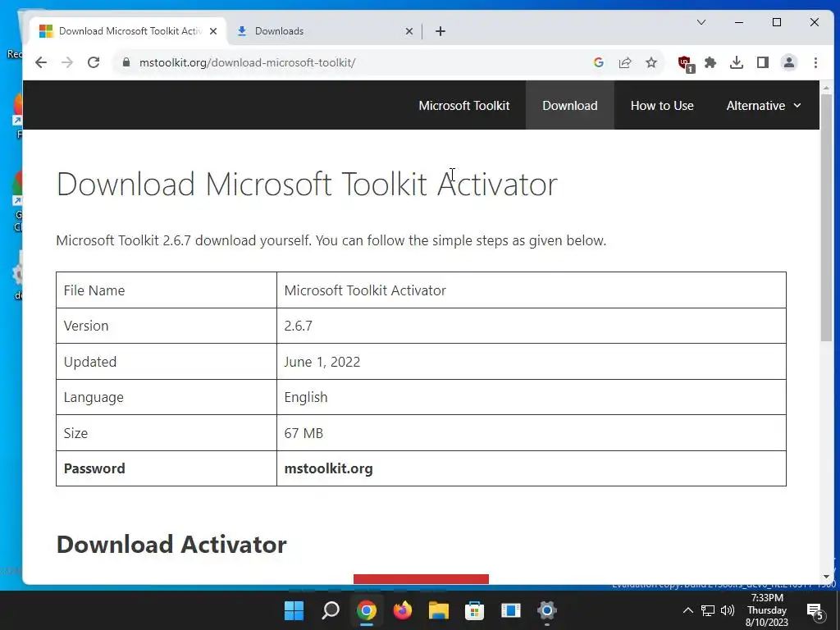This screenshot has width=840, height=630.
Task: Open the blue window app on taskbar
Action: tap(510, 610)
